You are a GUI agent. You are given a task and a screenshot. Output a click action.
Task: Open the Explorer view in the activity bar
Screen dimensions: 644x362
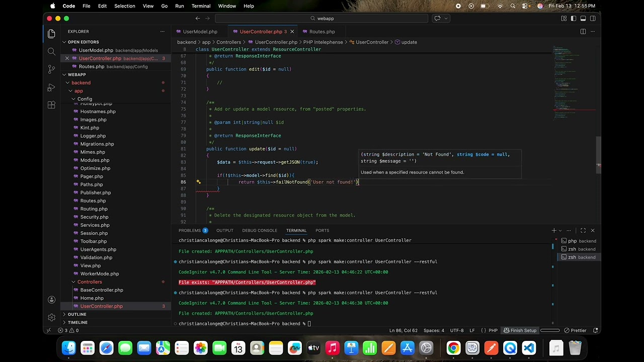pyautogui.click(x=51, y=34)
